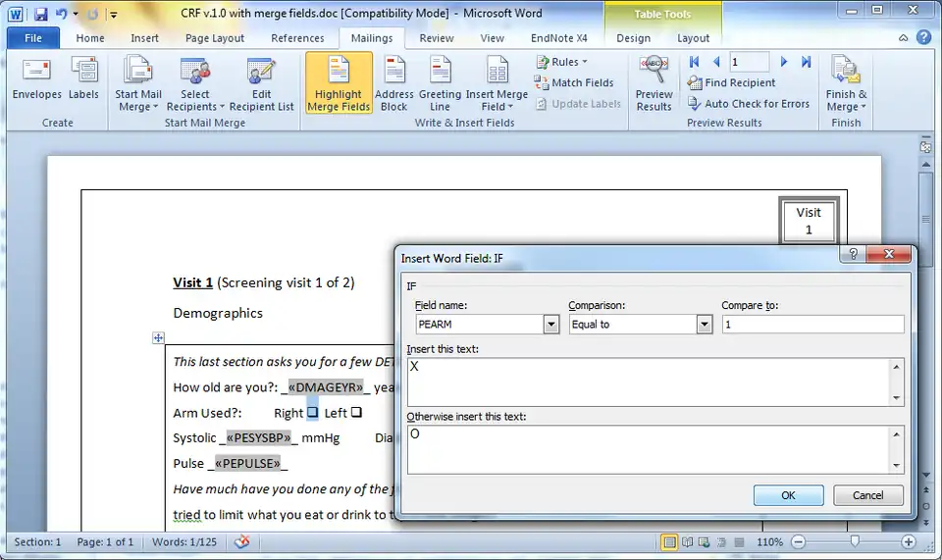Click the Compare to input field
Screen dimensions: 942x560
pos(812,325)
